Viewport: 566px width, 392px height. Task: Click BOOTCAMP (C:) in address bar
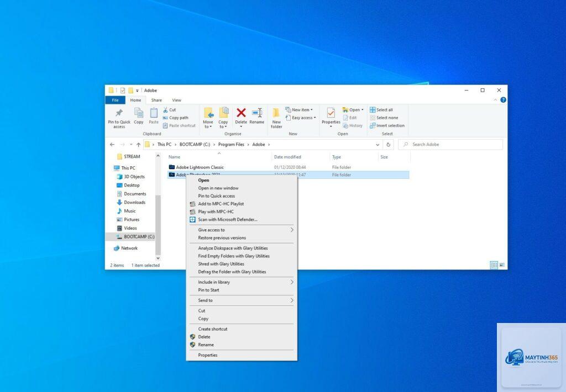(x=195, y=144)
